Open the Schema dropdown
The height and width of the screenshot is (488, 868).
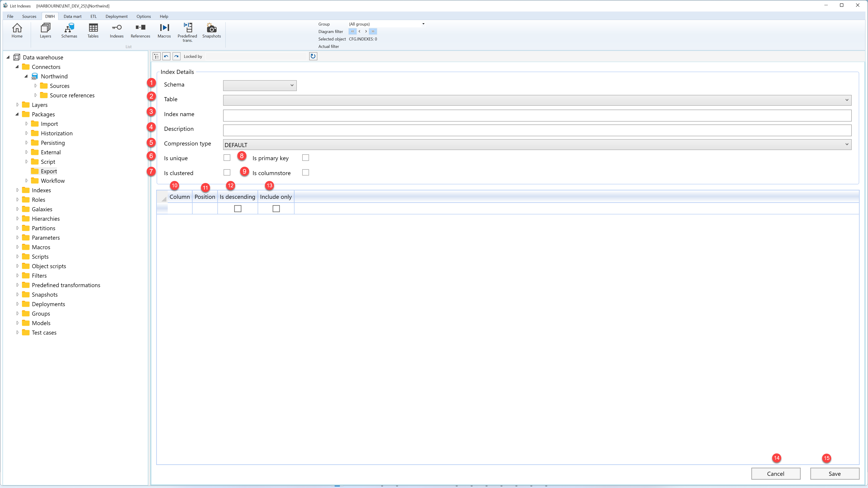(x=260, y=86)
